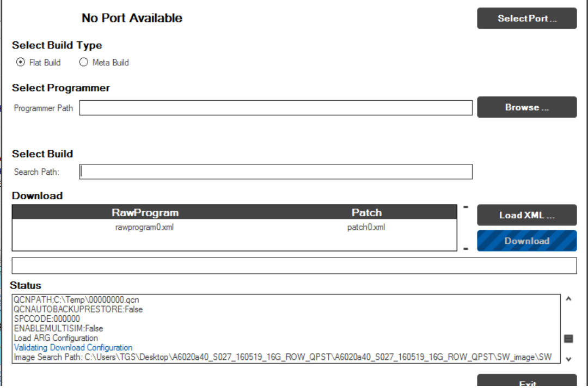Click the upper minus button beside the table

(x=465, y=207)
